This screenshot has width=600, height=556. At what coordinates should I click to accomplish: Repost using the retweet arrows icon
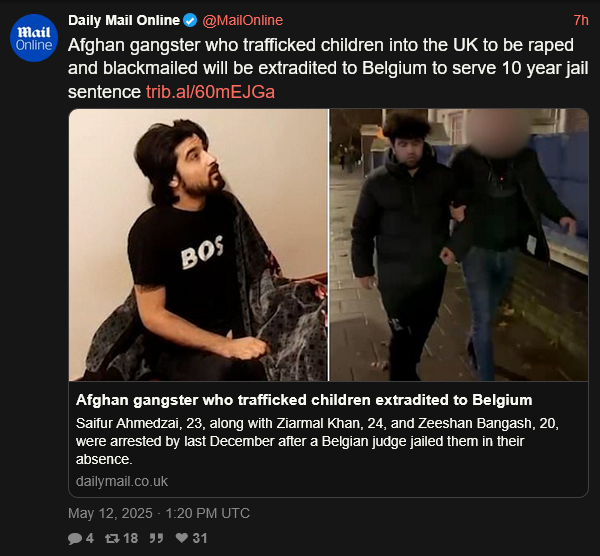coord(112,538)
